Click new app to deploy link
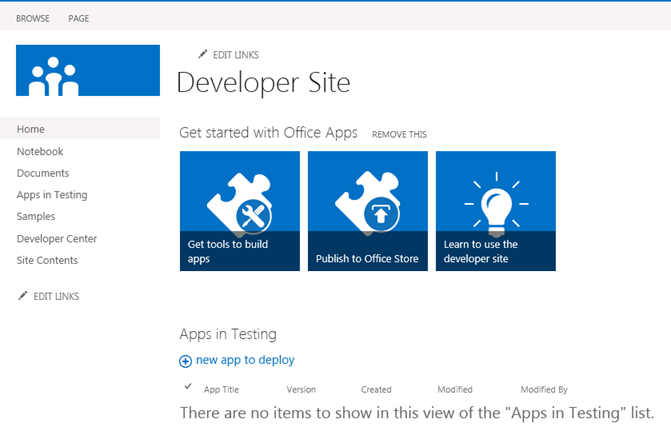 click(x=245, y=360)
